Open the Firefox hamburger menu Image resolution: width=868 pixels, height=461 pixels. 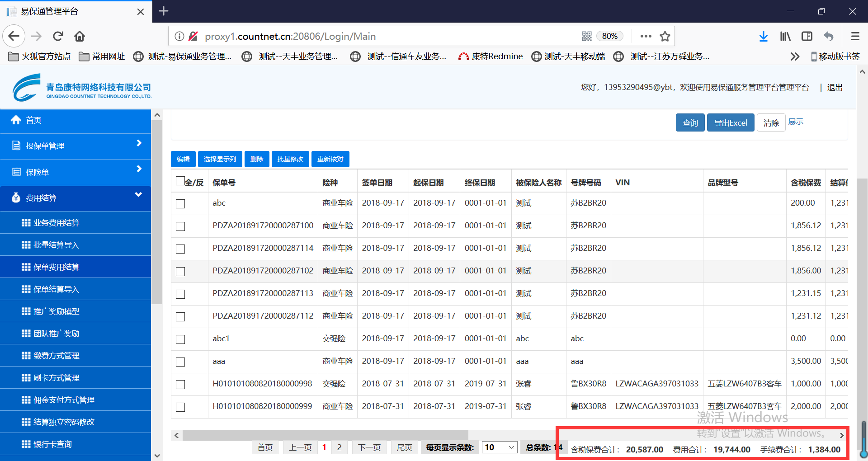point(855,36)
